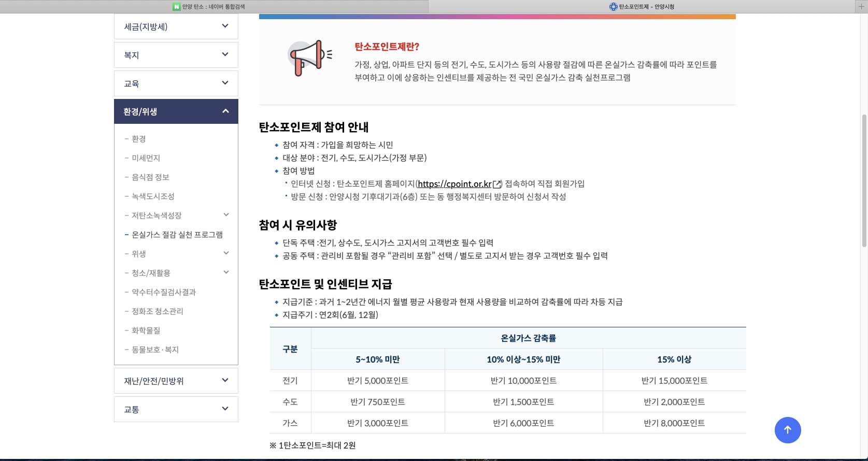868x461 pixels.
Task: Expand the 교통 menu section
Action: [176, 409]
